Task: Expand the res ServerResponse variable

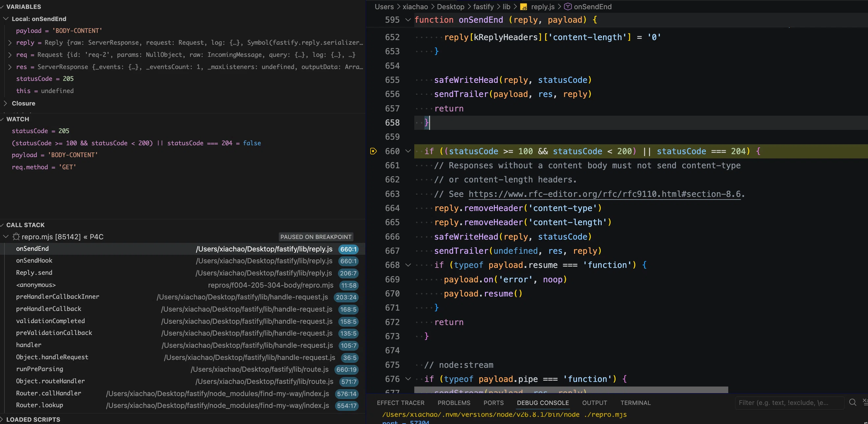Action: [10, 67]
